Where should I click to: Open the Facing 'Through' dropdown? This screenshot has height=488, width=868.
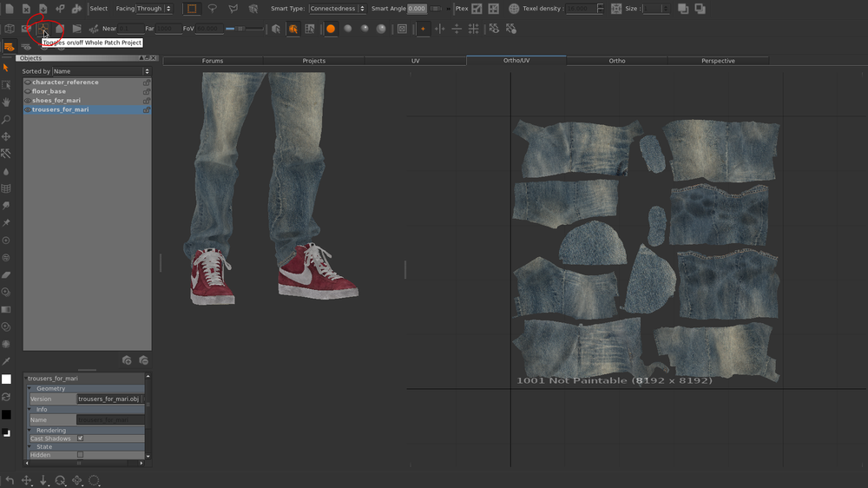[x=154, y=9]
